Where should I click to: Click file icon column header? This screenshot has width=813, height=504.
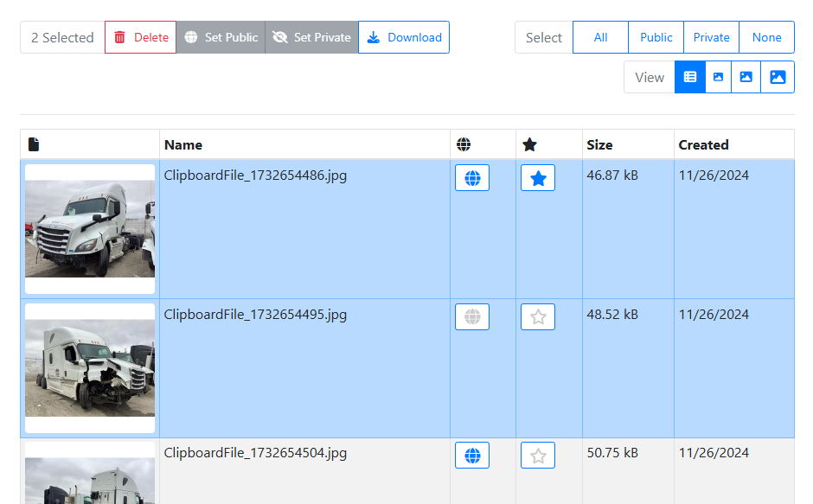[x=34, y=144]
